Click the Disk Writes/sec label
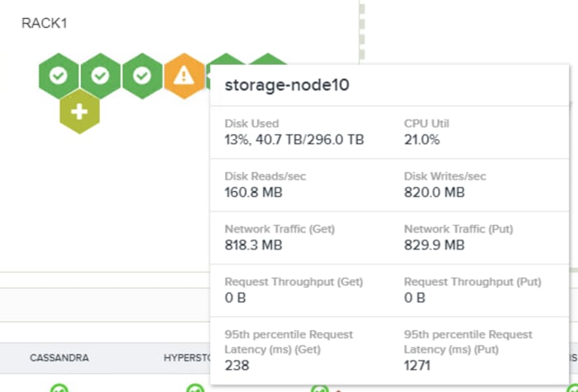 (x=445, y=176)
